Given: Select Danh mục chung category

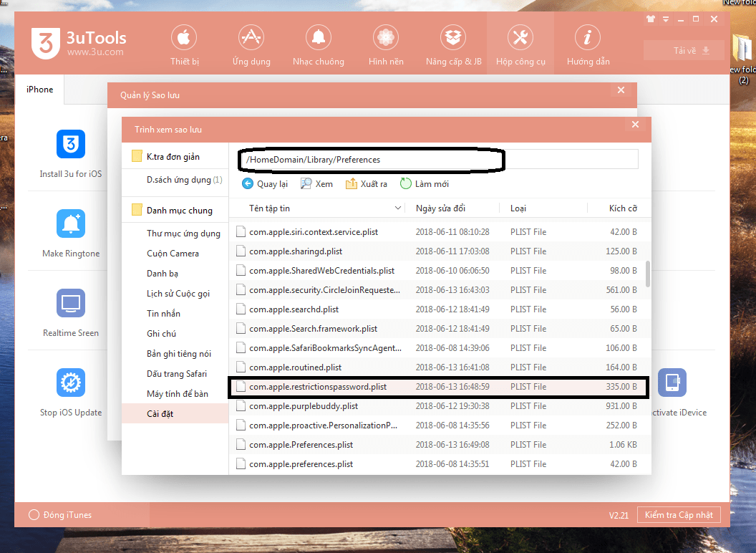Looking at the screenshot, I should pos(175,211).
